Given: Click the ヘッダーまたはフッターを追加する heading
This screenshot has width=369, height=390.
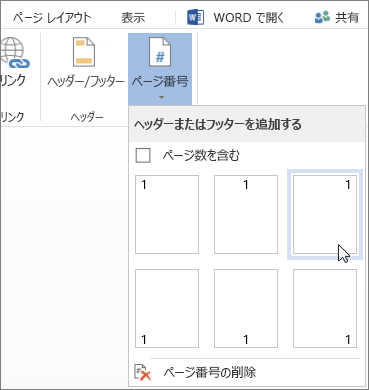Looking at the screenshot, I should tap(218, 124).
